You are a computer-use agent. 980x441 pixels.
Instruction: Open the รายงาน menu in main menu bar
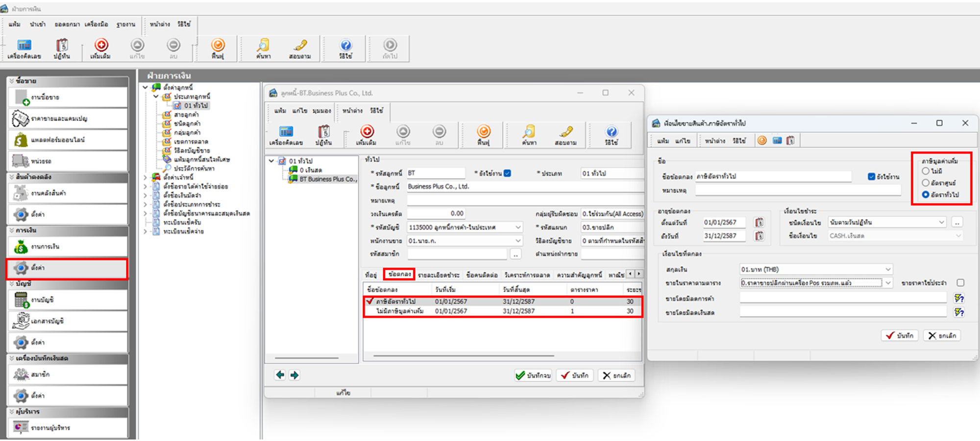point(125,24)
